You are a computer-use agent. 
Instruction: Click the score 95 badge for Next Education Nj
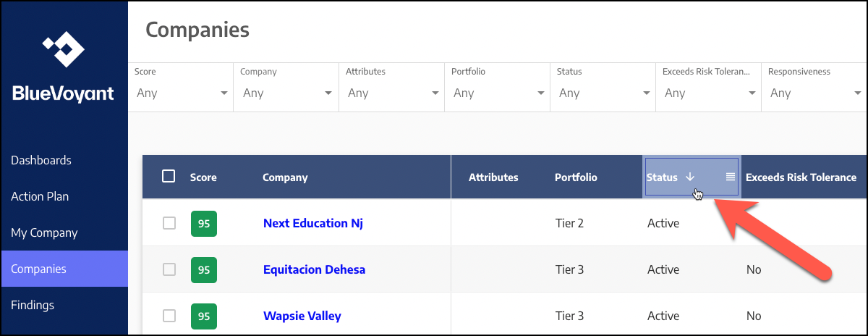(x=204, y=224)
